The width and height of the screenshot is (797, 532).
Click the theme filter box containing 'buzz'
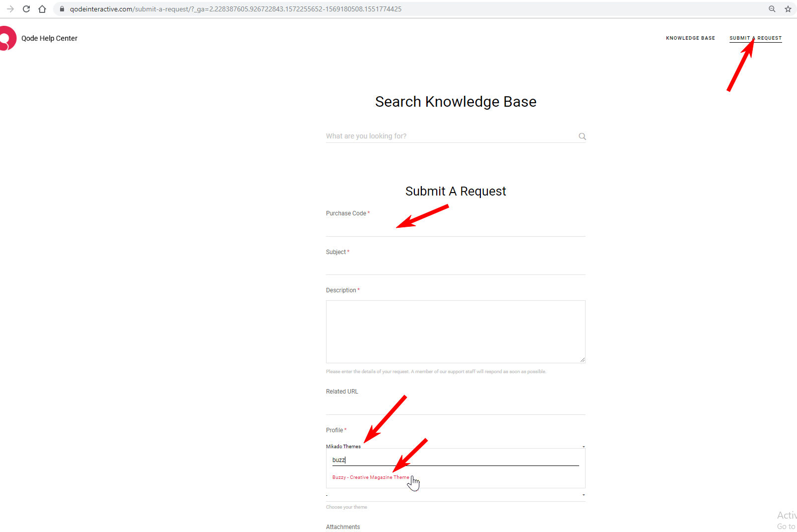456,460
